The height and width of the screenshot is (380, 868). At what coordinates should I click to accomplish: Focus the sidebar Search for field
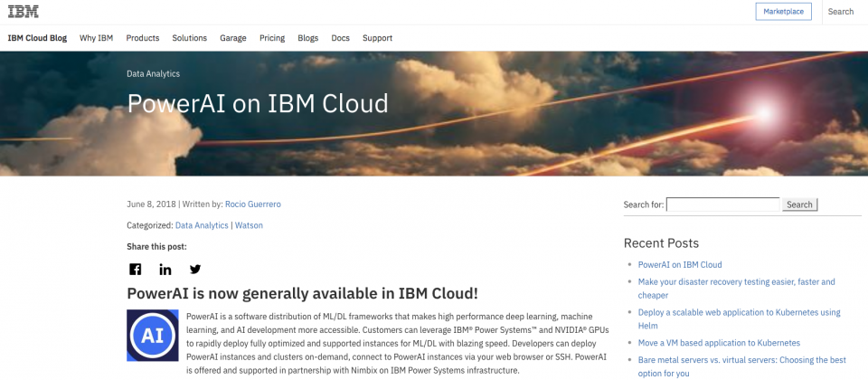tap(723, 204)
